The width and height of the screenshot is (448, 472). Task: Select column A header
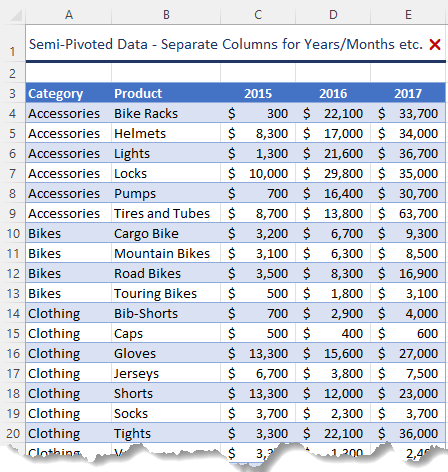tap(69, 15)
